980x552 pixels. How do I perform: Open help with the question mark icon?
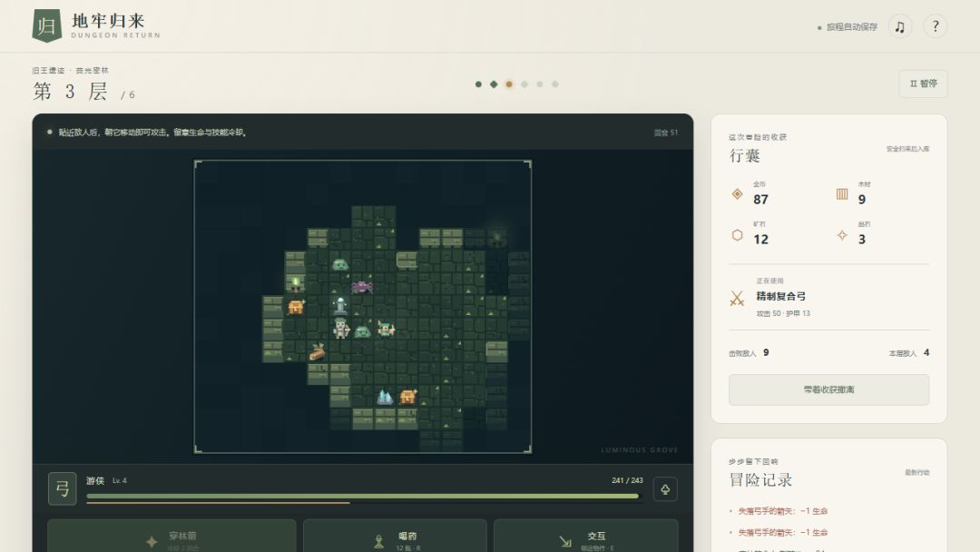click(935, 26)
